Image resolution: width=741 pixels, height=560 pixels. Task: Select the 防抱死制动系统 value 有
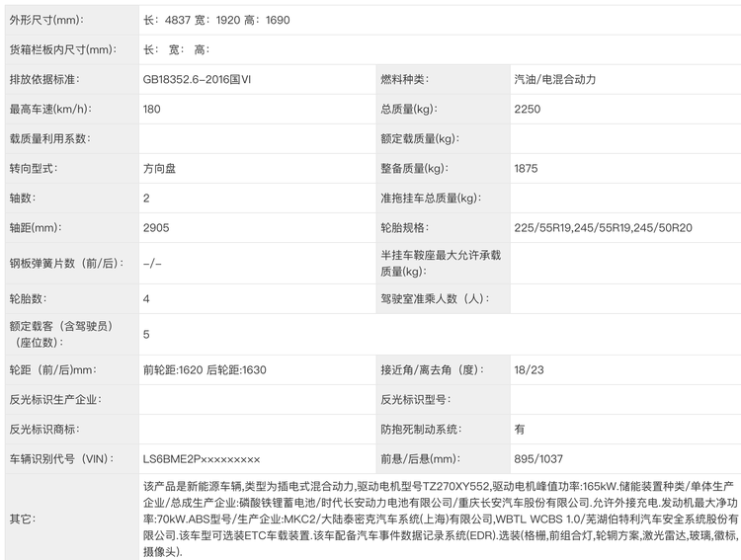coord(520,430)
